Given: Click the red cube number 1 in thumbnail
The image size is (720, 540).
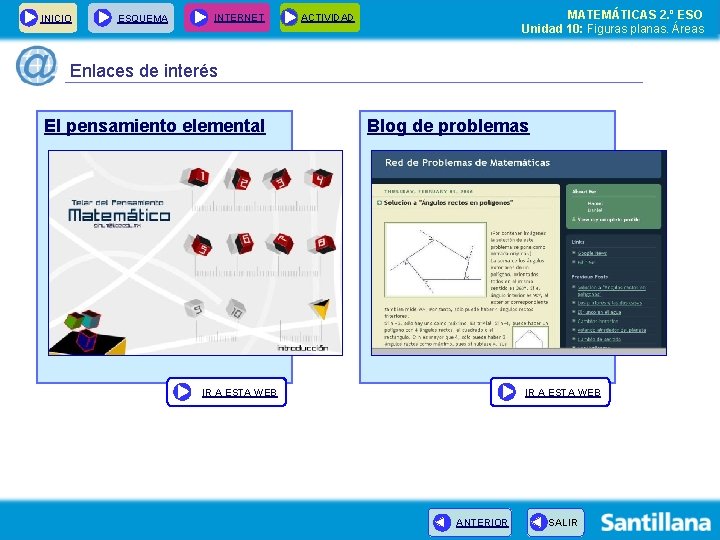Looking at the screenshot, I should pos(197,177).
